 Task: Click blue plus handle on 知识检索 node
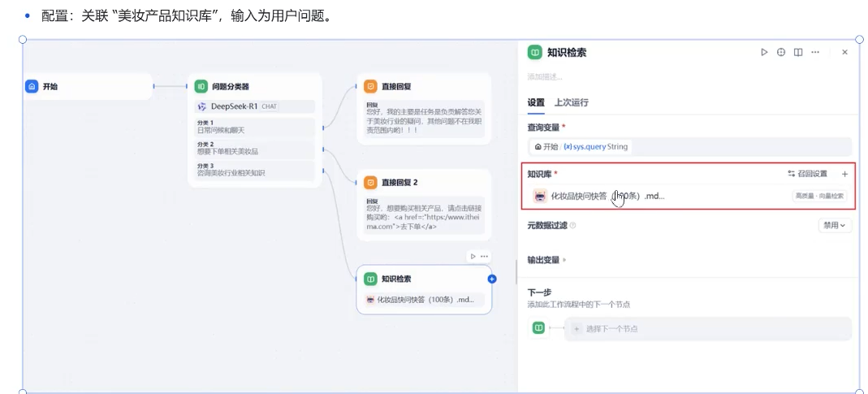pos(492,279)
